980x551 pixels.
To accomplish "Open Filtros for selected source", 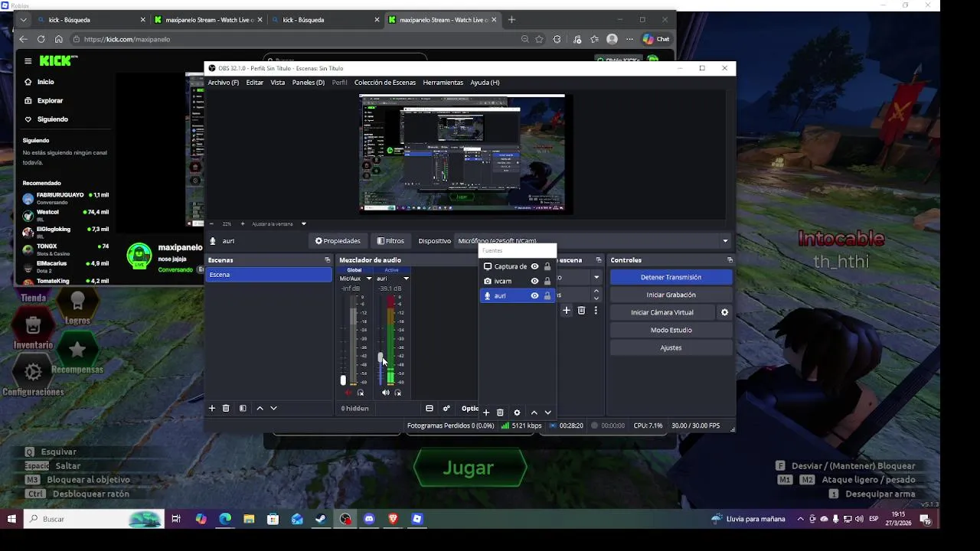I will point(390,241).
